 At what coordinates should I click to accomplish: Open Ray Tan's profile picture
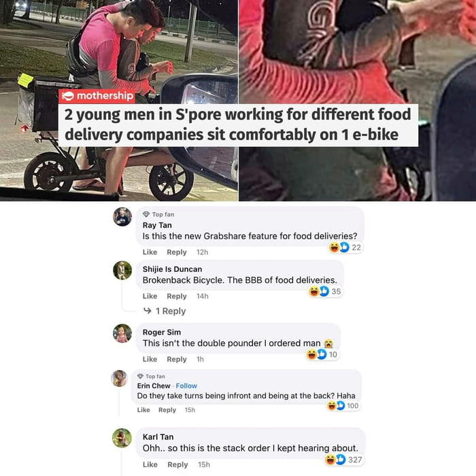[122, 217]
